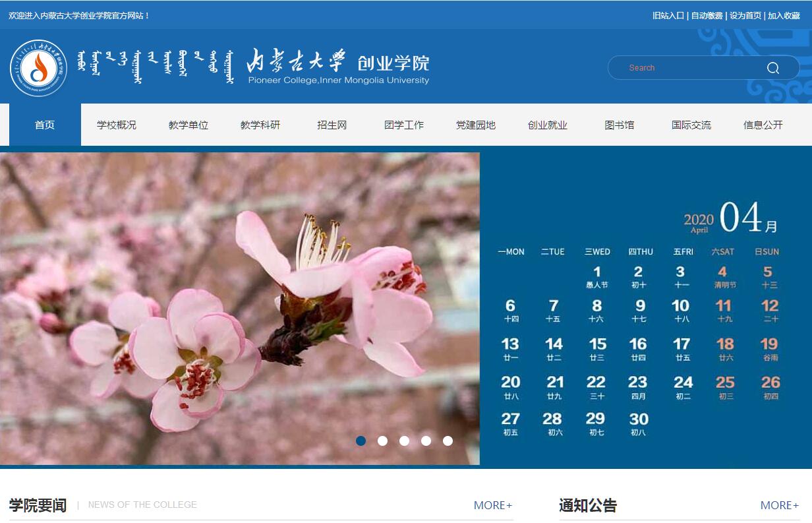The height and width of the screenshot is (523, 812).
Task: Click 设为首页 in the top bar
Action: [x=745, y=16]
